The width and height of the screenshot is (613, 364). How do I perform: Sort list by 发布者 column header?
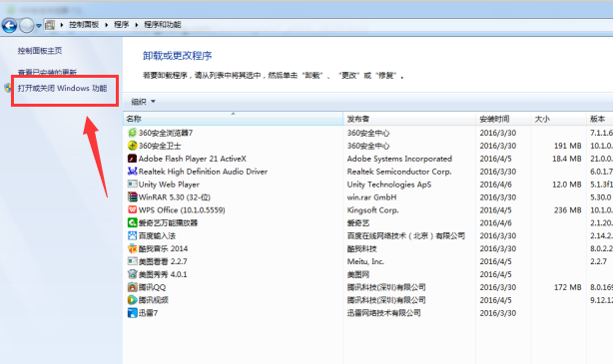[x=409, y=119]
